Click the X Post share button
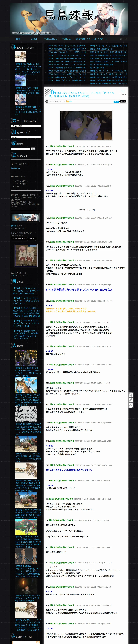 (x=123, y=102)
